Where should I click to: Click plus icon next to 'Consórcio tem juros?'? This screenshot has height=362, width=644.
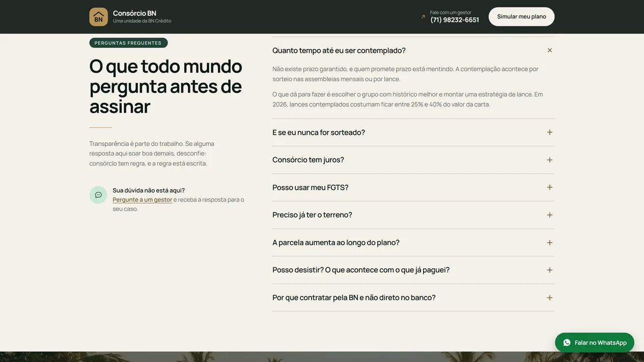point(550,160)
